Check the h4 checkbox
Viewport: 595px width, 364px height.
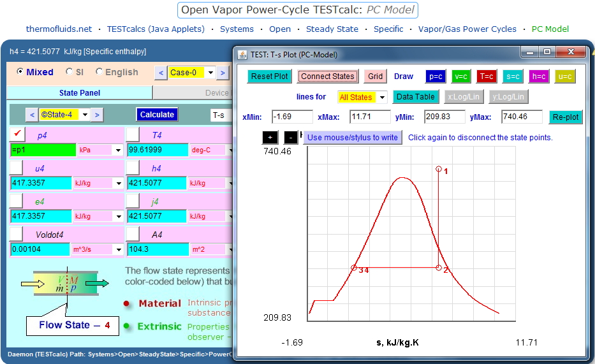point(133,167)
